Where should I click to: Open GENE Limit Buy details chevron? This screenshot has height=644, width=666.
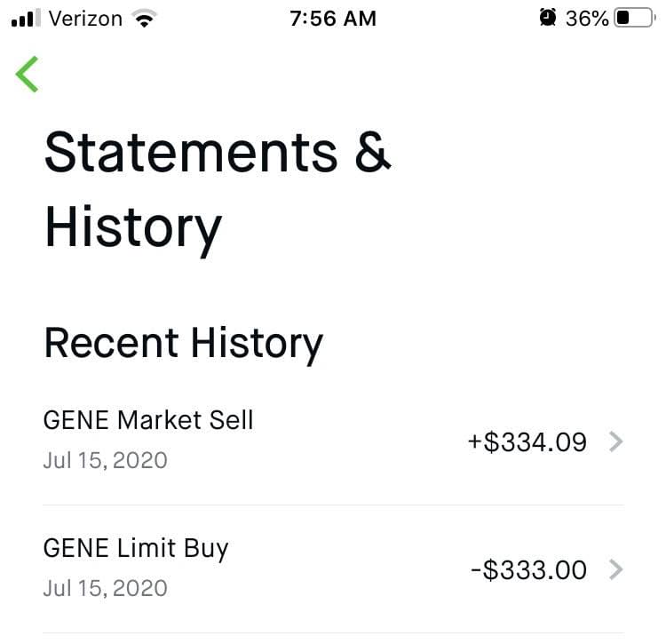[616, 569]
